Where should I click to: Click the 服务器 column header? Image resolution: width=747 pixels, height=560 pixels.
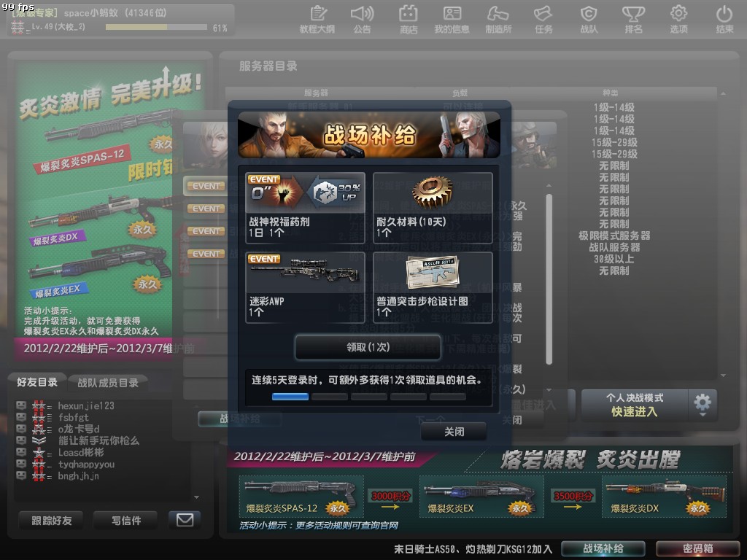pyautogui.click(x=317, y=93)
